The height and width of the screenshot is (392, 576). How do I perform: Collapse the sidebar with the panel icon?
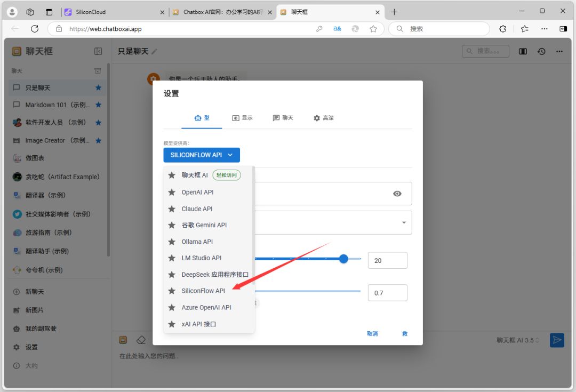coord(98,51)
